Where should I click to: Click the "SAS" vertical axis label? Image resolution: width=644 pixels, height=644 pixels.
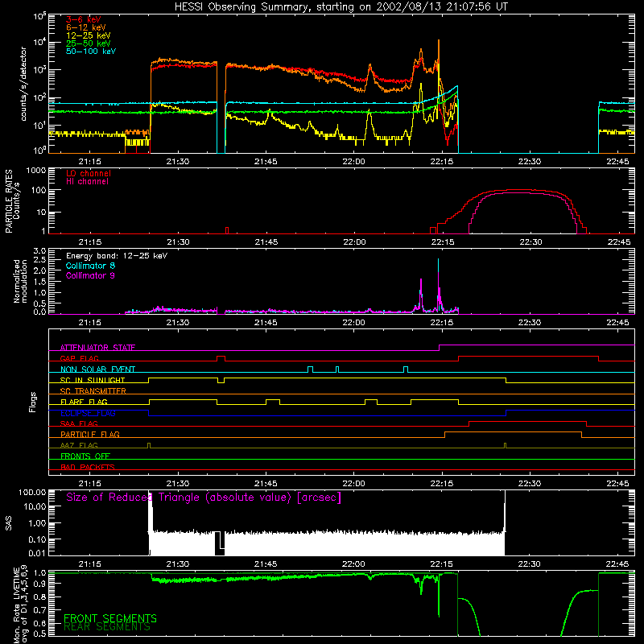8,523
